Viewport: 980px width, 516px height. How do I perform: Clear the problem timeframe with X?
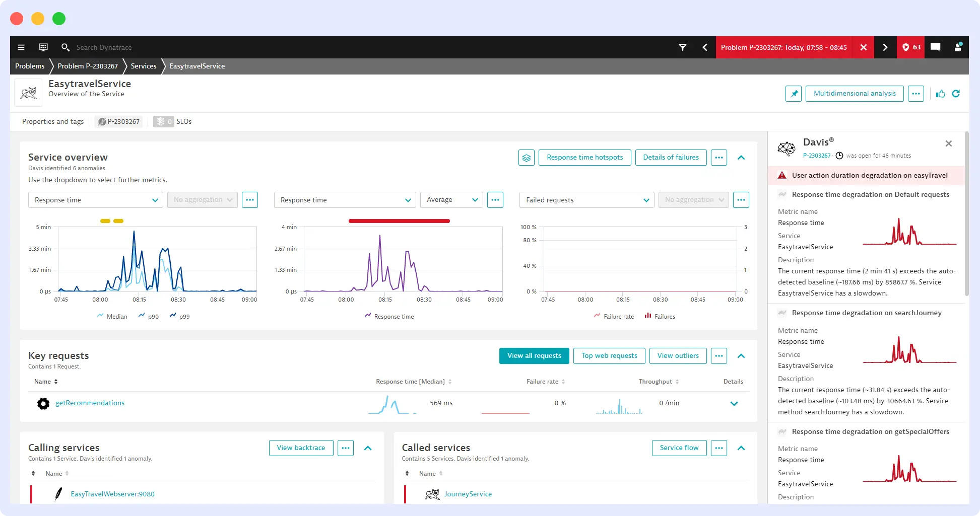click(864, 47)
